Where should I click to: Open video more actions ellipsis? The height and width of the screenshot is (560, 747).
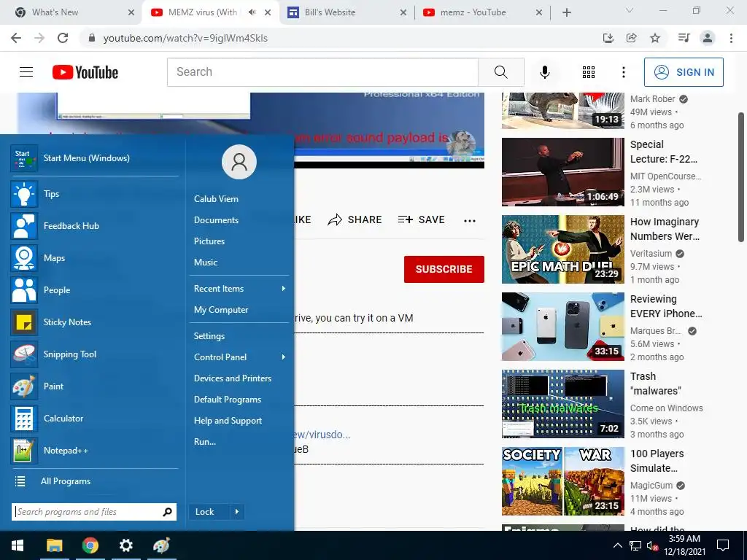tap(470, 220)
